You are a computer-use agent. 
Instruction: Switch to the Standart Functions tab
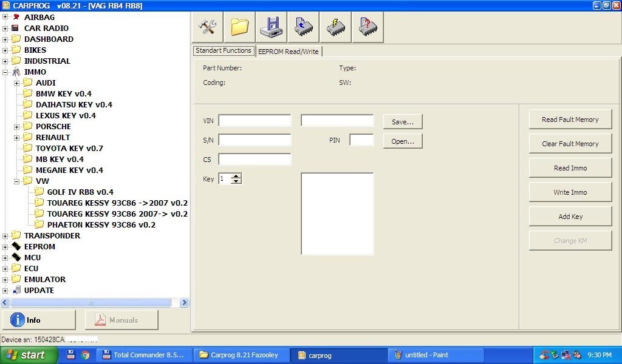point(224,51)
